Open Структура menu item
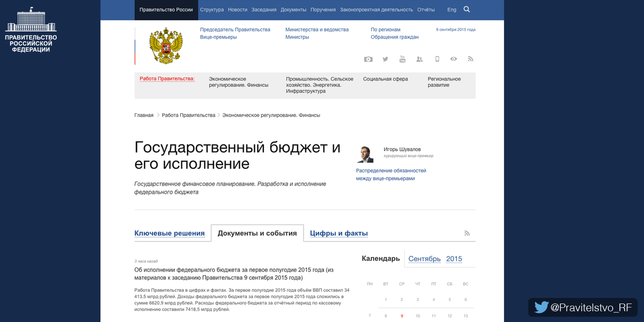This screenshot has height=322, width=644. (x=211, y=10)
